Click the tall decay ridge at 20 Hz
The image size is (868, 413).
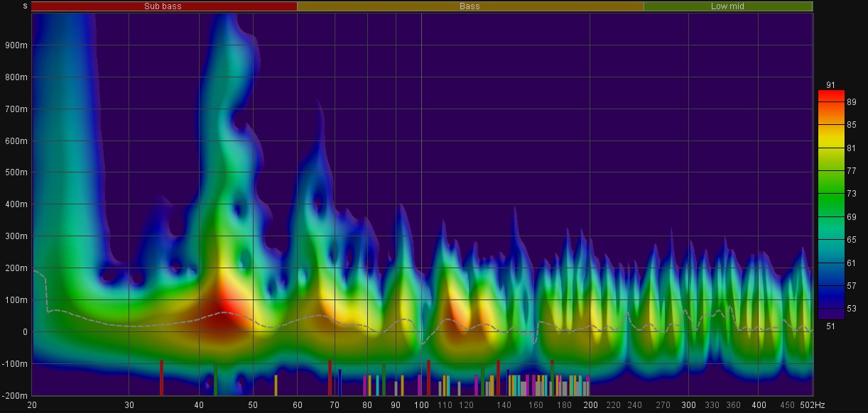click(x=63, y=142)
